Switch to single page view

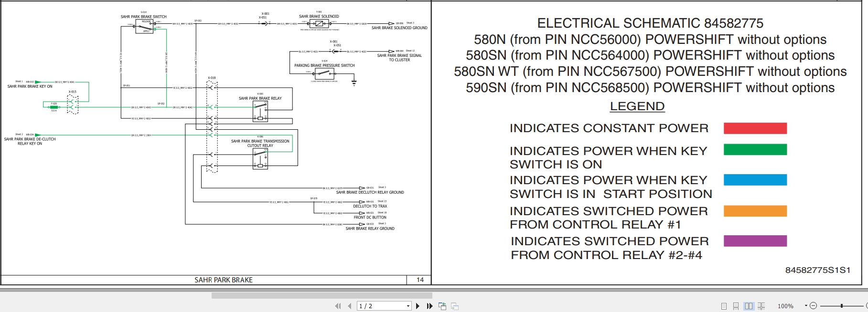(724, 306)
